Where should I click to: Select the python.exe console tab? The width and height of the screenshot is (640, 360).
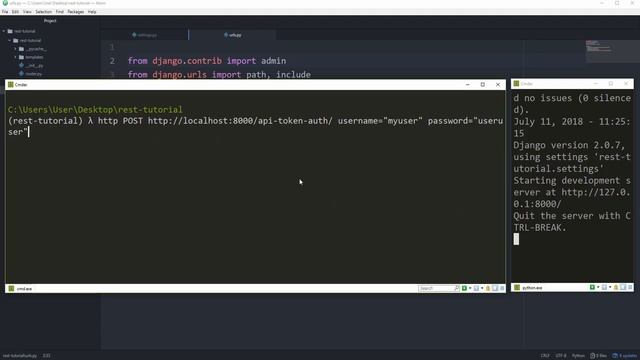click(529, 288)
